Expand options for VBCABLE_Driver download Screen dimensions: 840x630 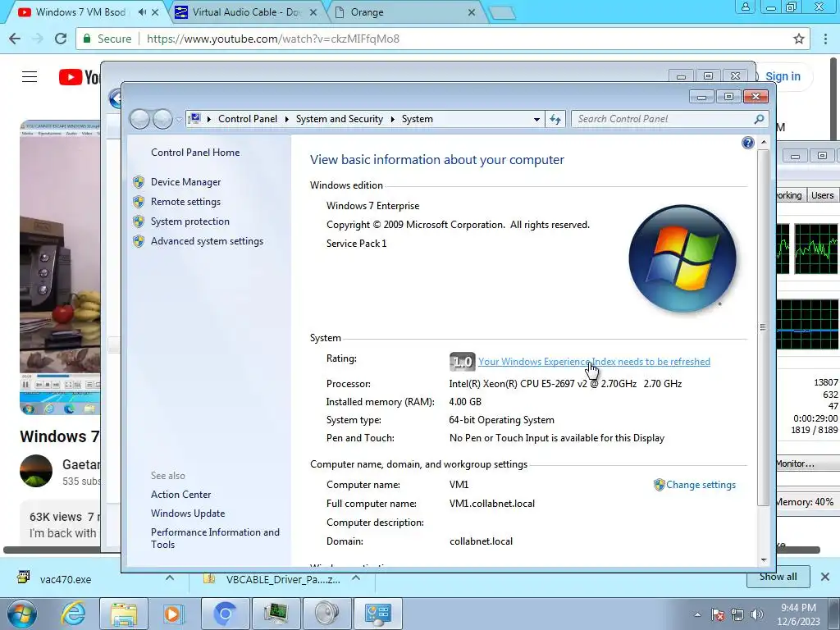click(x=356, y=578)
